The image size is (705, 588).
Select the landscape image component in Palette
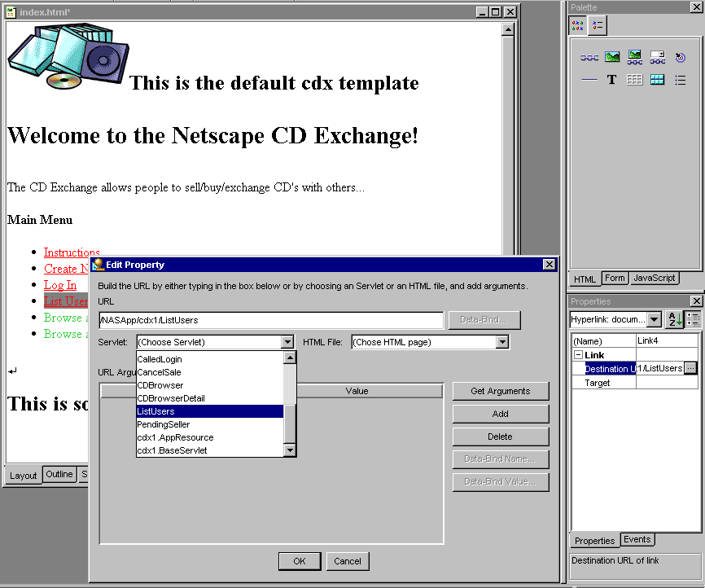point(612,57)
